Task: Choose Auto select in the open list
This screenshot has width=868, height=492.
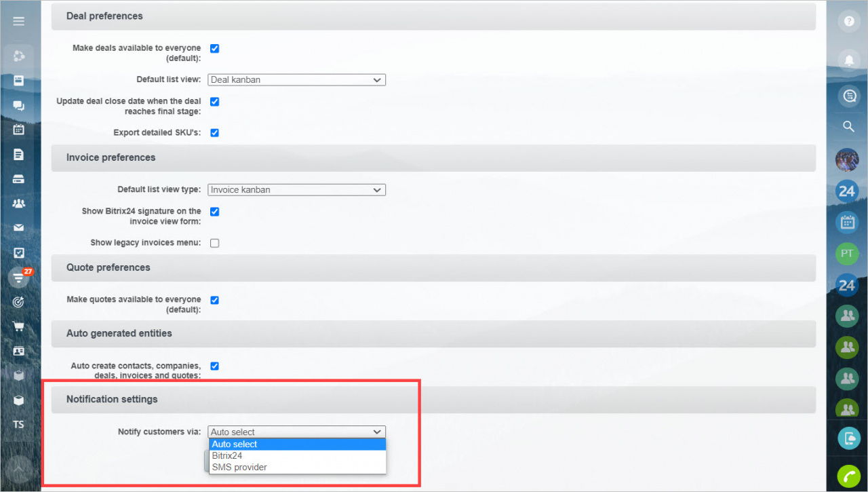Action: click(x=298, y=444)
